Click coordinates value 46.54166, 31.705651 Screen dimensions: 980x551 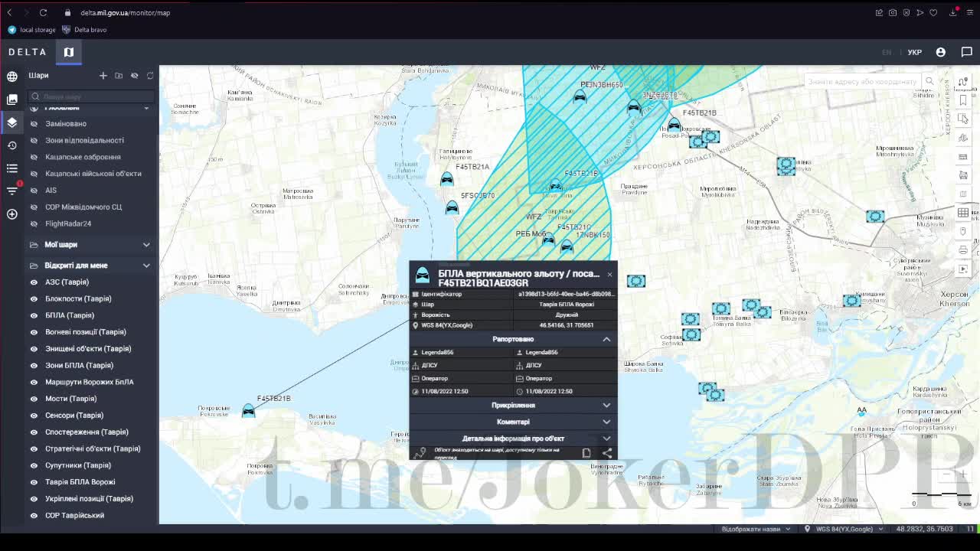click(567, 325)
